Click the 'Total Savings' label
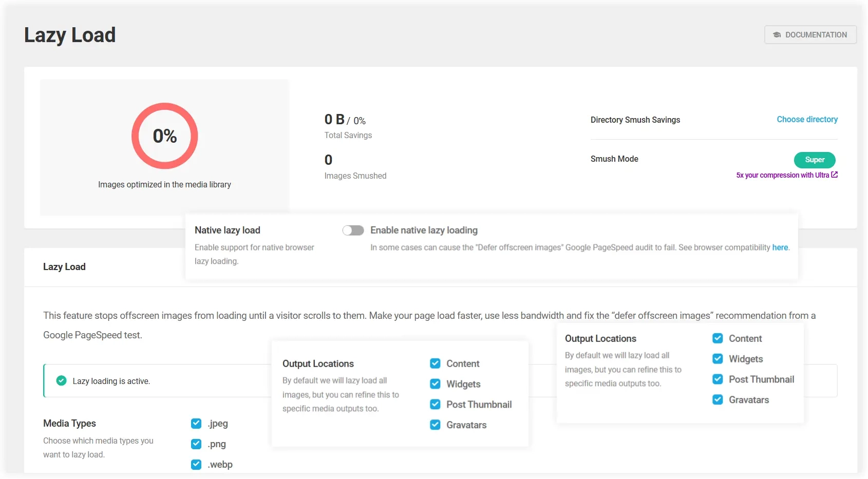This screenshot has height=479, width=868. point(348,135)
